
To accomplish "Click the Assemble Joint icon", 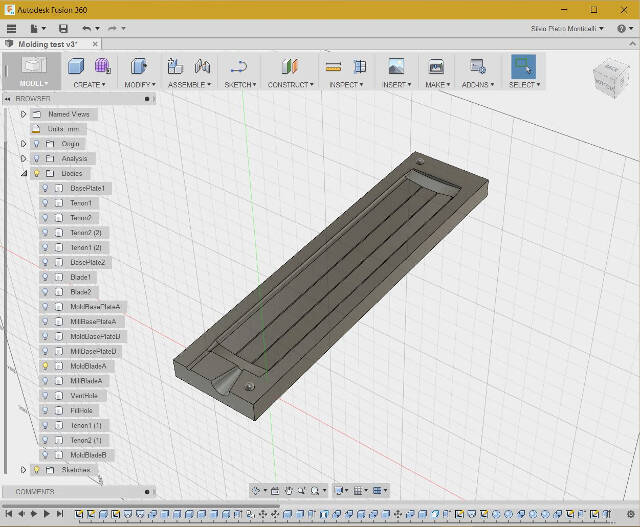I will (202, 66).
